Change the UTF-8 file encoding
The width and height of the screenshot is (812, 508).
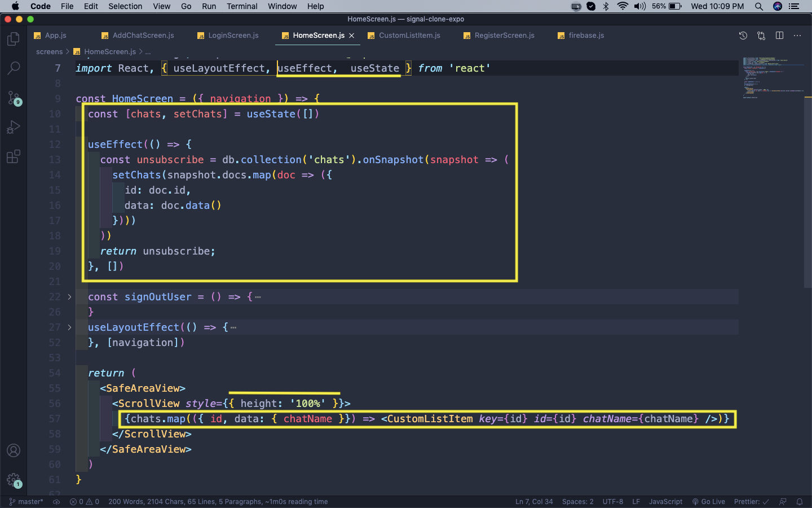click(x=612, y=502)
